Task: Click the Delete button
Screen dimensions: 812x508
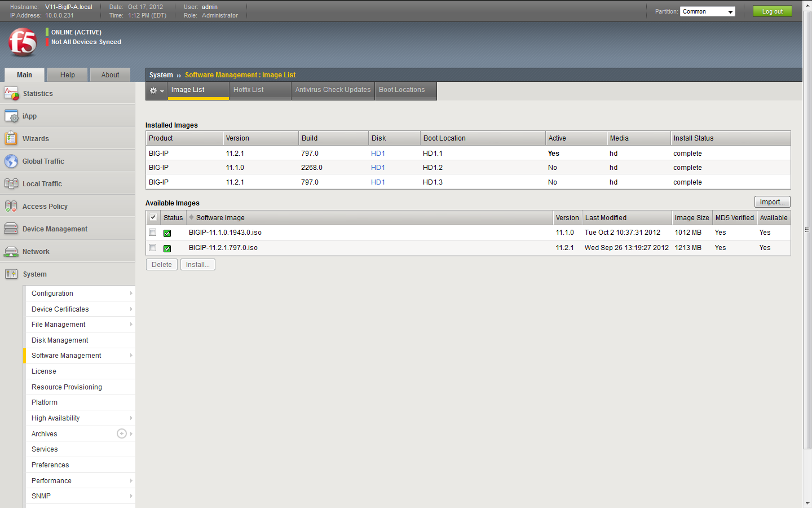Action: 162,264
